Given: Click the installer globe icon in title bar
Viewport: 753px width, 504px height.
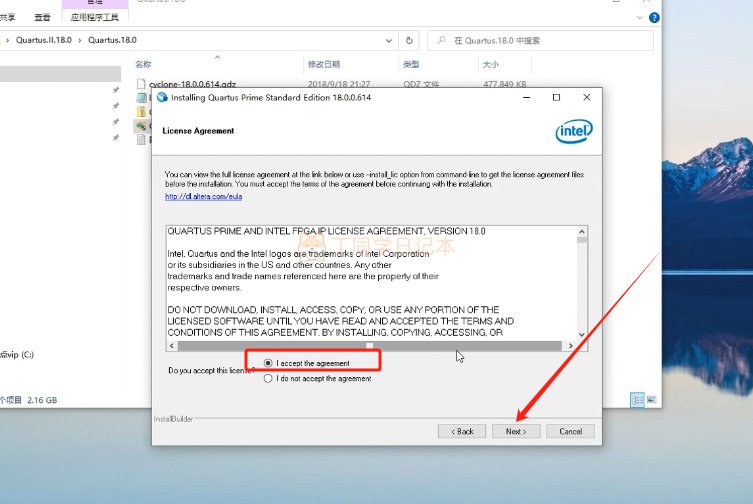Looking at the screenshot, I should point(162,98).
